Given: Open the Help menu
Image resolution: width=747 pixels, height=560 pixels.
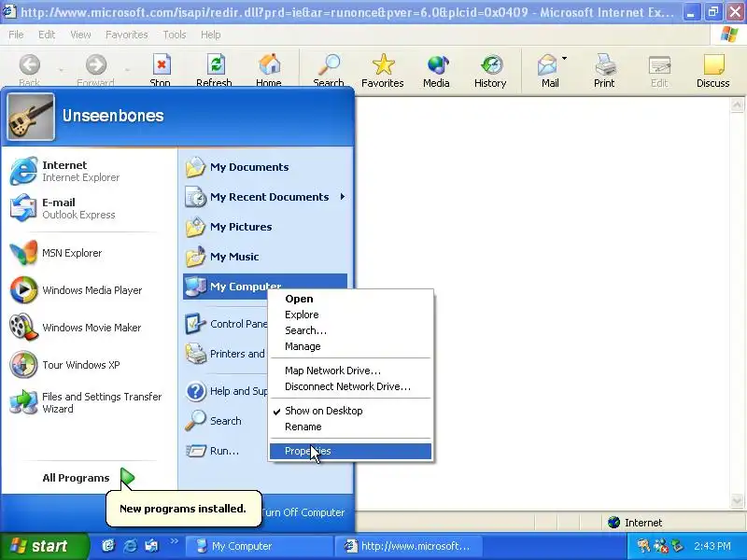Looking at the screenshot, I should click(211, 35).
